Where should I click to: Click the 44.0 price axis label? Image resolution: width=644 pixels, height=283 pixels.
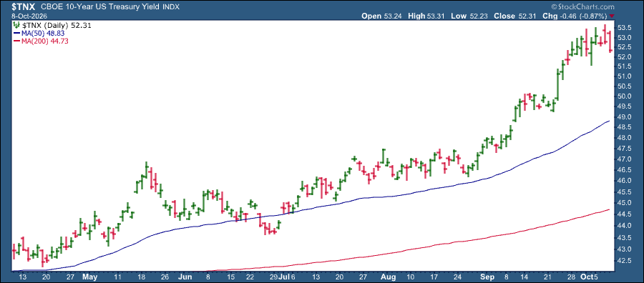coord(624,226)
